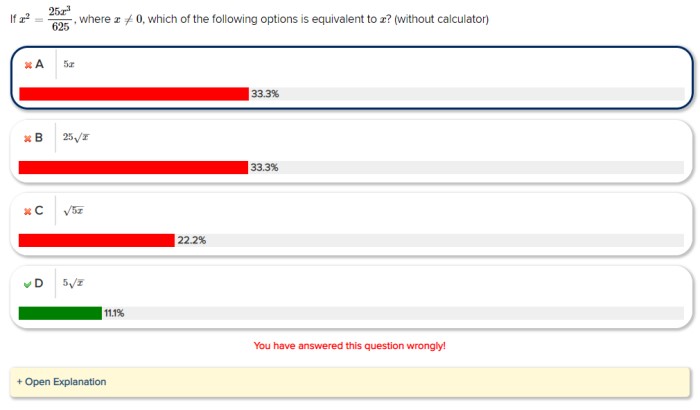Select answer option C with √5x
The image size is (700, 410).
(352, 224)
